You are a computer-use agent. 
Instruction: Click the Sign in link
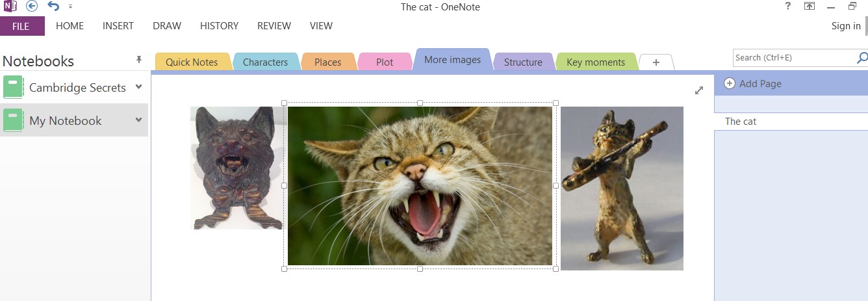[x=845, y=26]
